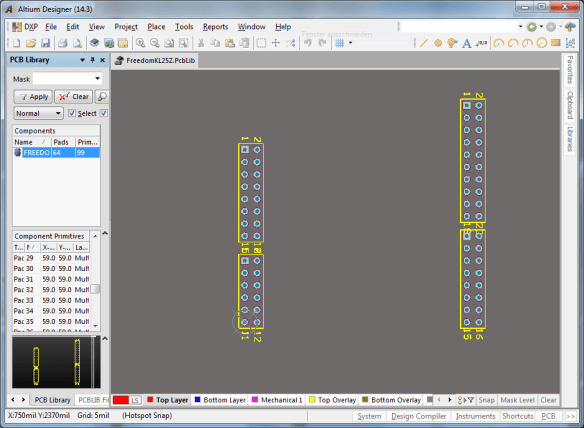The image size is (584, 428).
Task: Open the PCB Library panel options arrow
Action: (82, 60)
